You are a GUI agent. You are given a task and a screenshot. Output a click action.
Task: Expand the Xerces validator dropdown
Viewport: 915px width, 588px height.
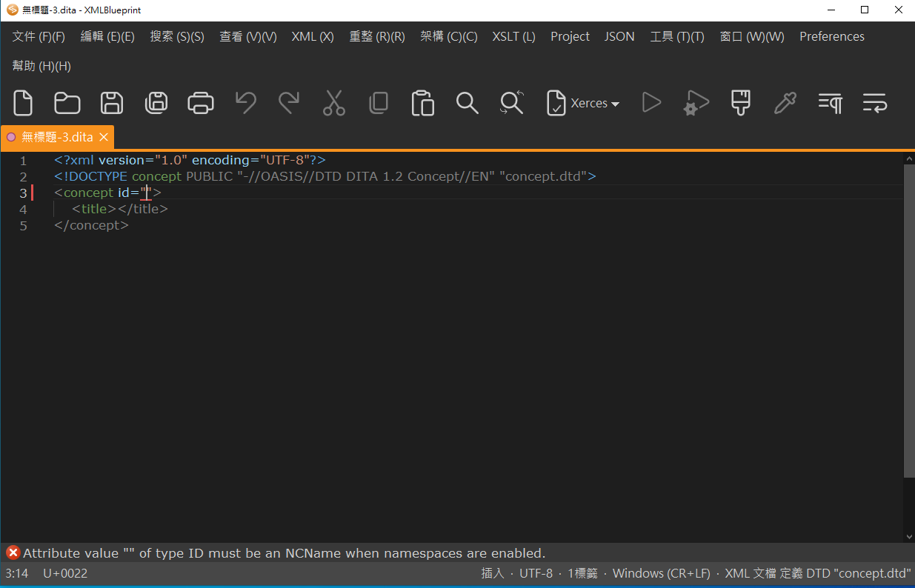click(615, 104)
